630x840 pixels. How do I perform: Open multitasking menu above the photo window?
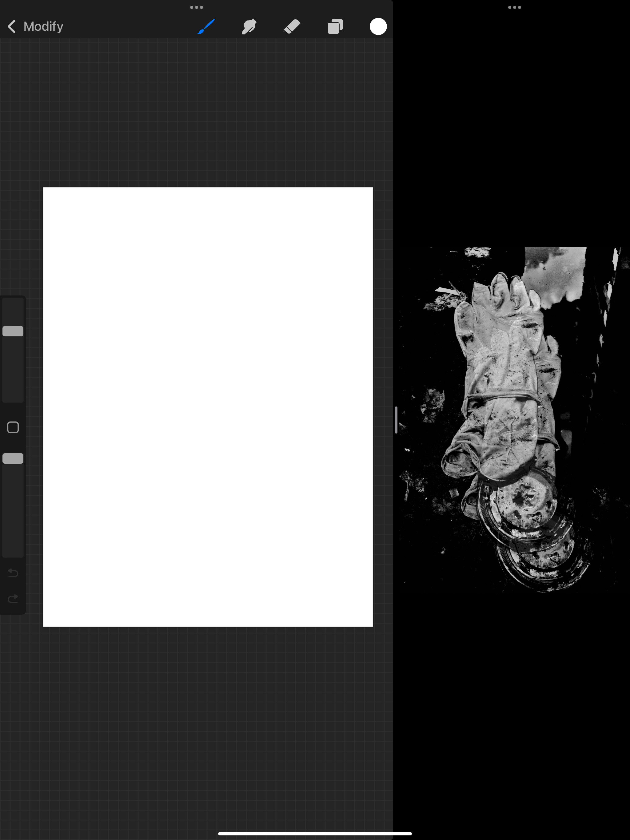pos(514,7)
